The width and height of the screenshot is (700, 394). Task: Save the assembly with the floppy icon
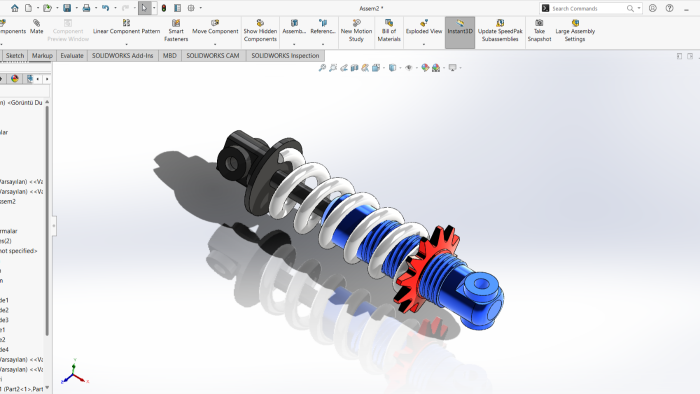67,8
